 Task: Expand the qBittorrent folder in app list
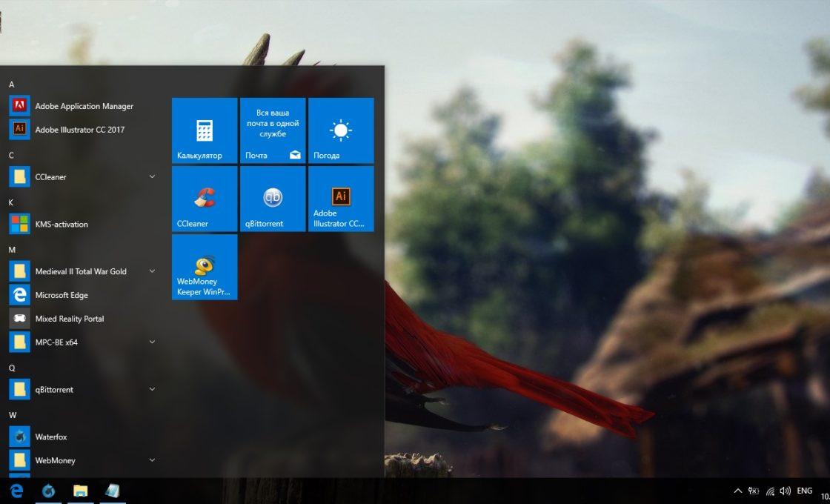point(152,389)
